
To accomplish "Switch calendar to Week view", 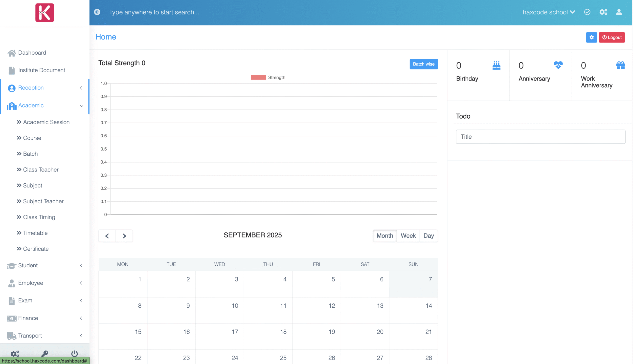I will click(x=408, y=236).
